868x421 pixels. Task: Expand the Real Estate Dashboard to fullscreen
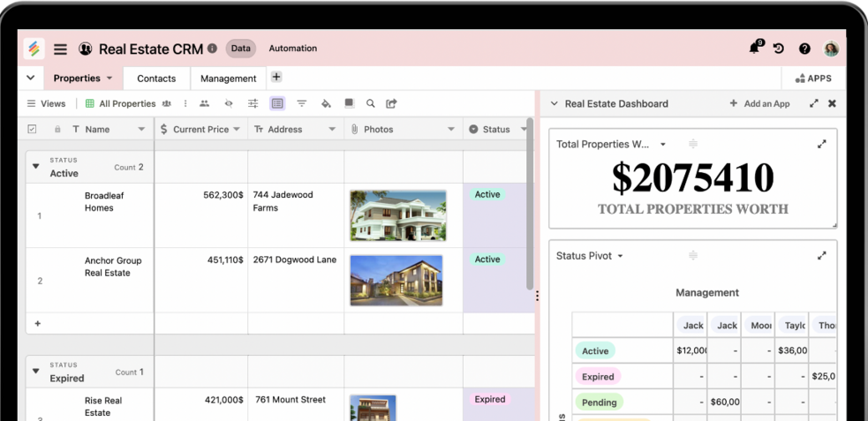point(813,103)
